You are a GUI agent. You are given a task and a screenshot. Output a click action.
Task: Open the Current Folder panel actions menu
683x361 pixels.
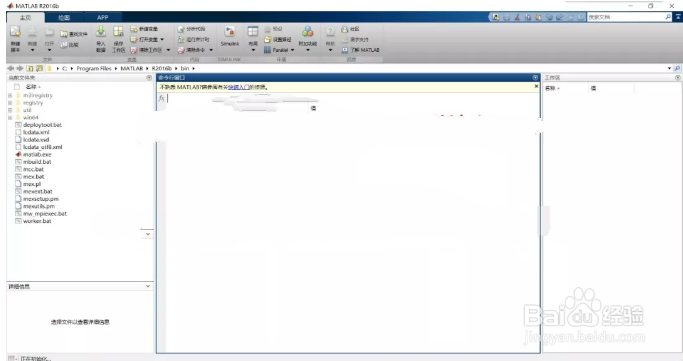pyautogui.click(x=149, y=78)
